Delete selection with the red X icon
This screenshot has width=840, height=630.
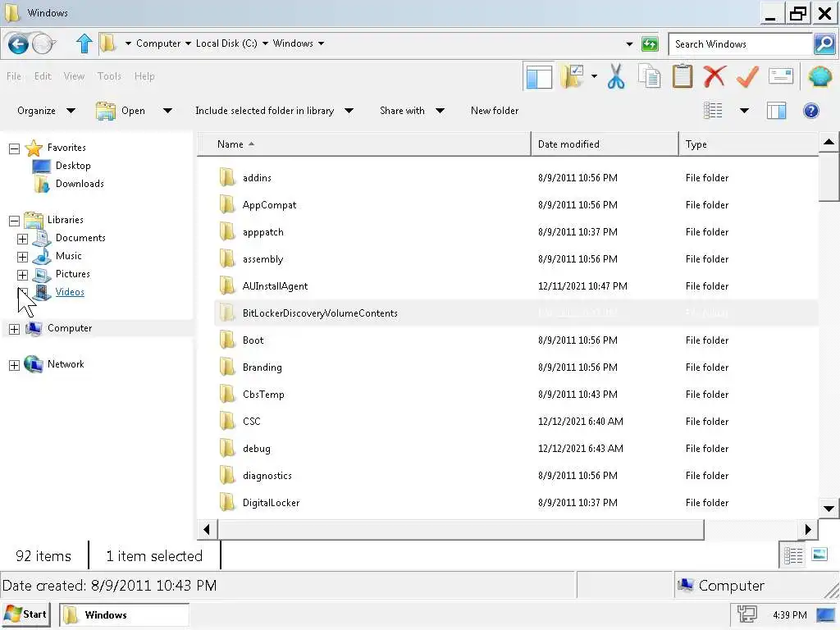tap(714, 76)
